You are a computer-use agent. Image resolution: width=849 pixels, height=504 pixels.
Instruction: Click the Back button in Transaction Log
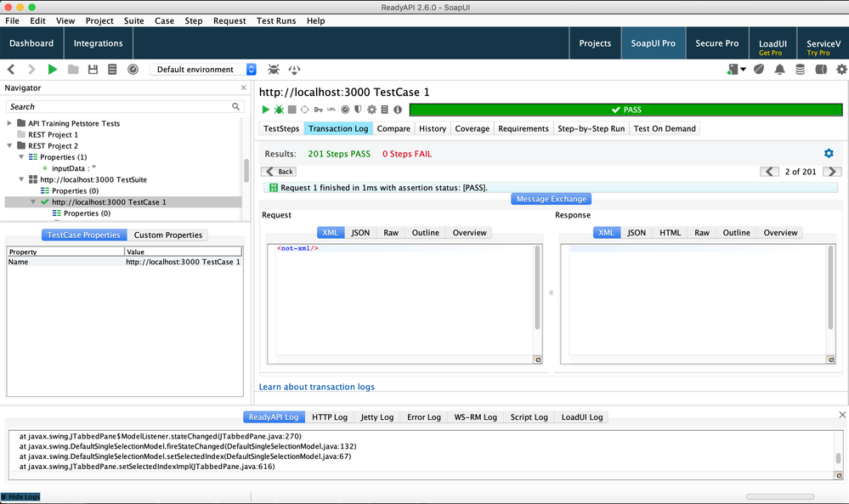pos(280,172)
